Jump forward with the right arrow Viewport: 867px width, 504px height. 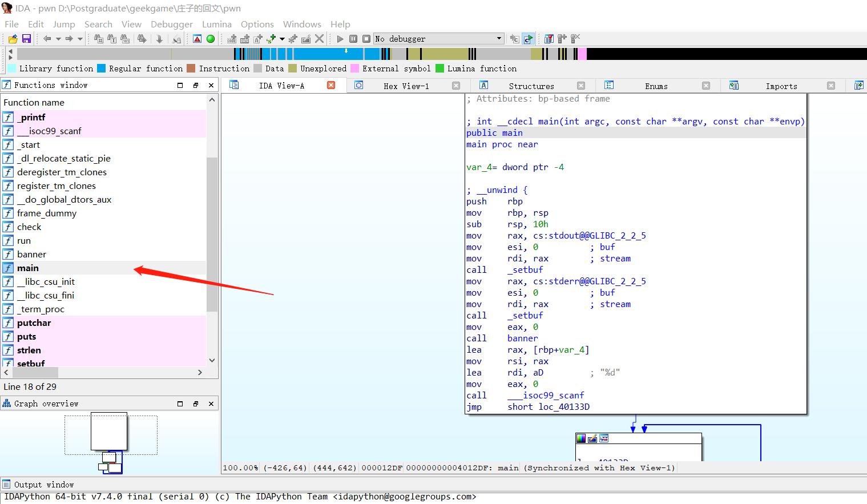click(x=69, y=39)
